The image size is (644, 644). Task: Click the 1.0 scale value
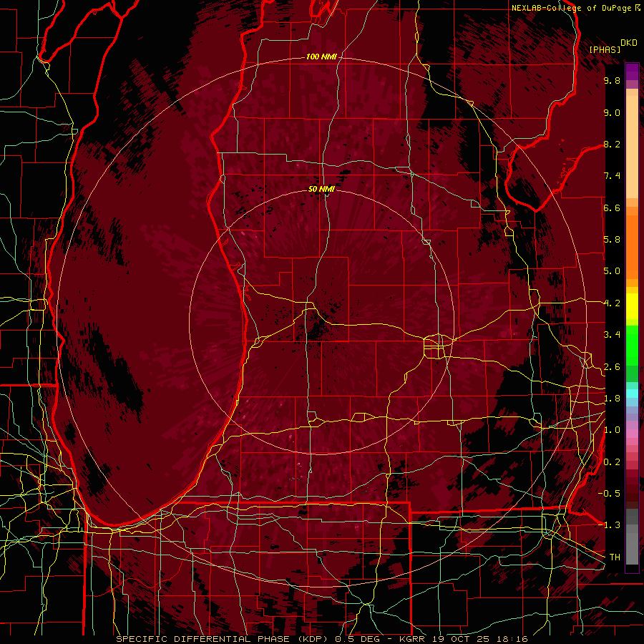pyautogui.click(x=612, y=431)
